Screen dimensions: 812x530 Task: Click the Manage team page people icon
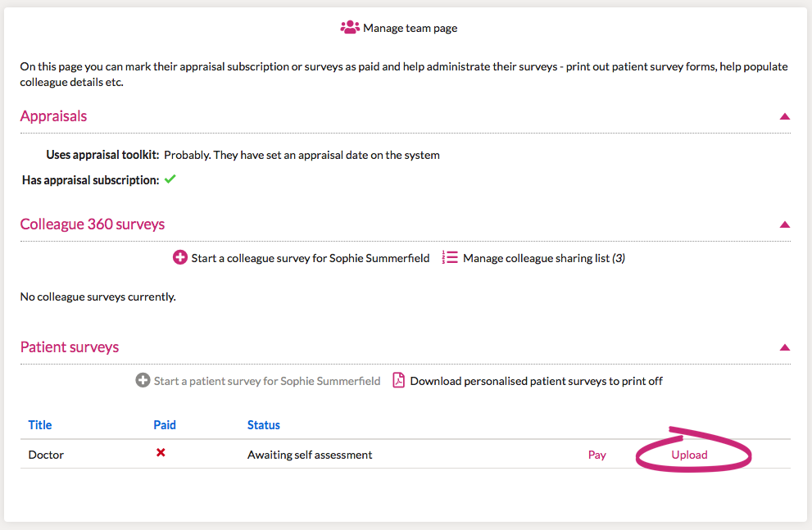coord(350,28)
